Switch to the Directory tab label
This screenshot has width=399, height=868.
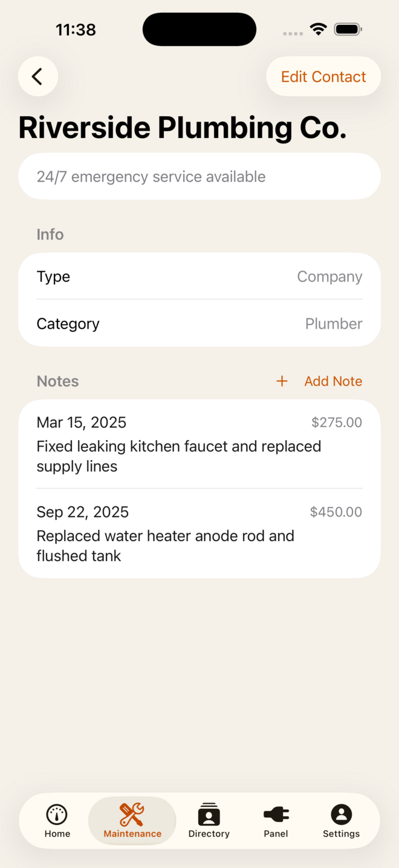209,834
